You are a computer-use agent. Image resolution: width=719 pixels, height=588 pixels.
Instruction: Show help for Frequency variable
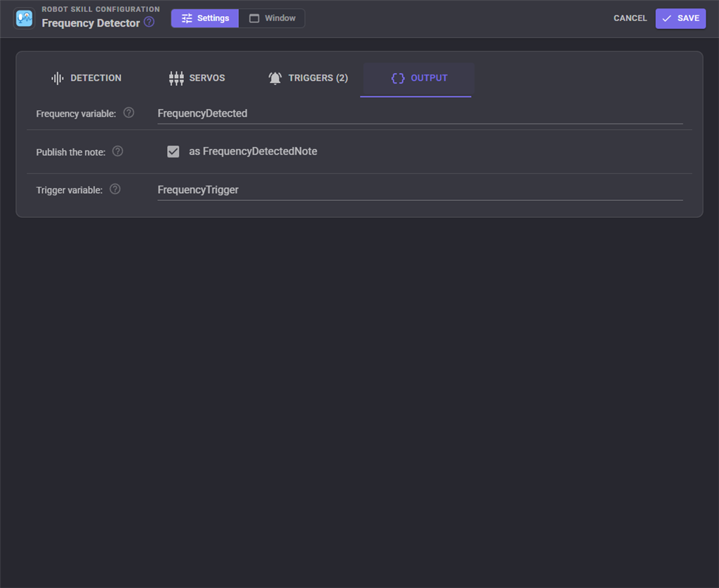(129, 113)
